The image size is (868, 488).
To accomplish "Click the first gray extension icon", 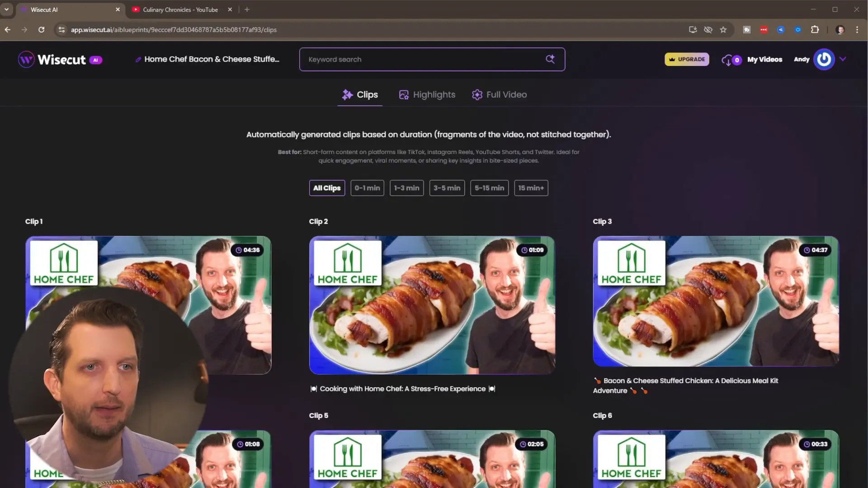I will [747, 30].
